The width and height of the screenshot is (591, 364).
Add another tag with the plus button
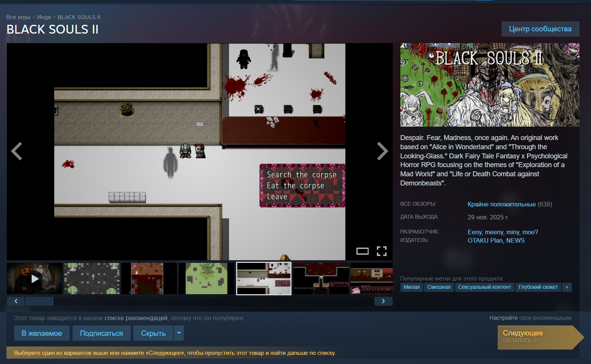pos(567,287)
